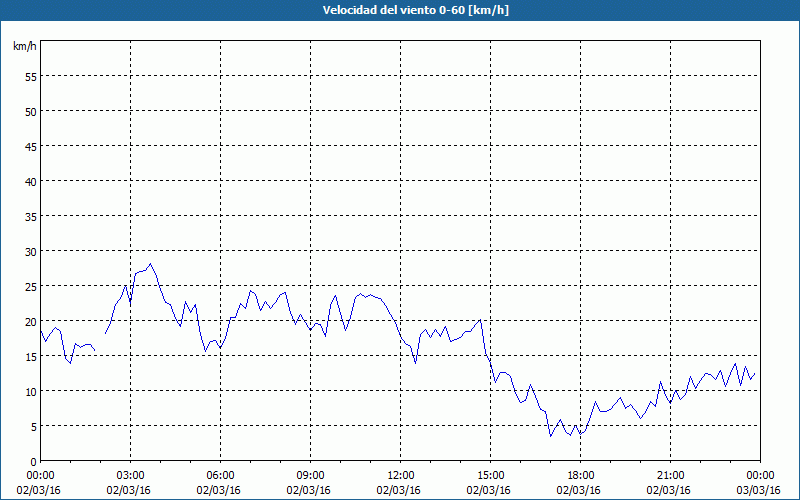
Task: Click the 15:00 time label
Action: (490, 476)
